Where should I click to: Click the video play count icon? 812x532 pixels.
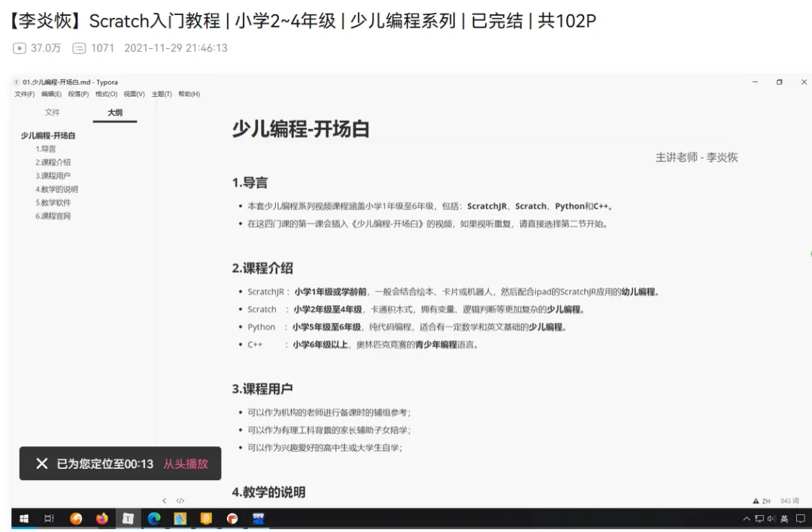pyautogui.click(x=19, y=48)
